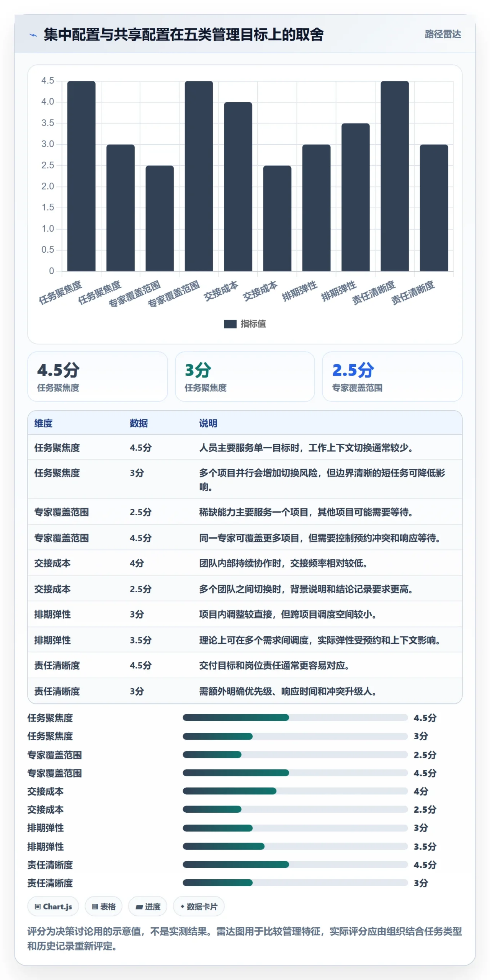Click the 表格 tag chip
Viewport: 490px width, 980px height.
pos(103,906)
